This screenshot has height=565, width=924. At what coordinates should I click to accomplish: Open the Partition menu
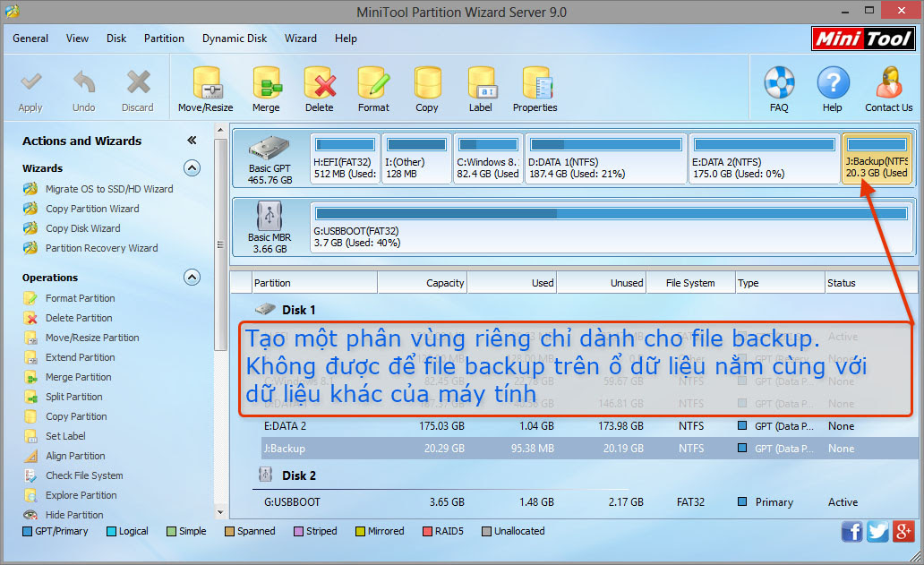point(164,39)
